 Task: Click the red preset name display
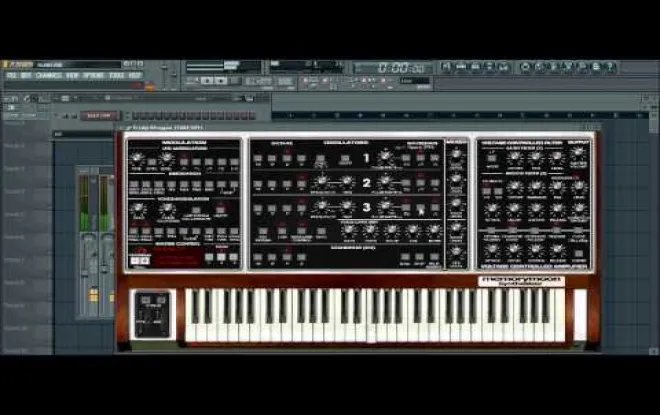click(177, 256)
